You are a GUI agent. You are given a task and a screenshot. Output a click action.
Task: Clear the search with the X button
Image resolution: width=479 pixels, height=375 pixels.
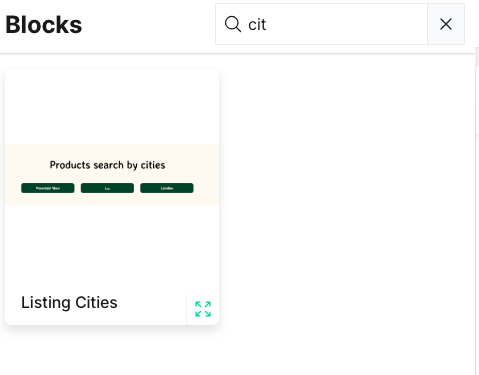pos(446,24)
